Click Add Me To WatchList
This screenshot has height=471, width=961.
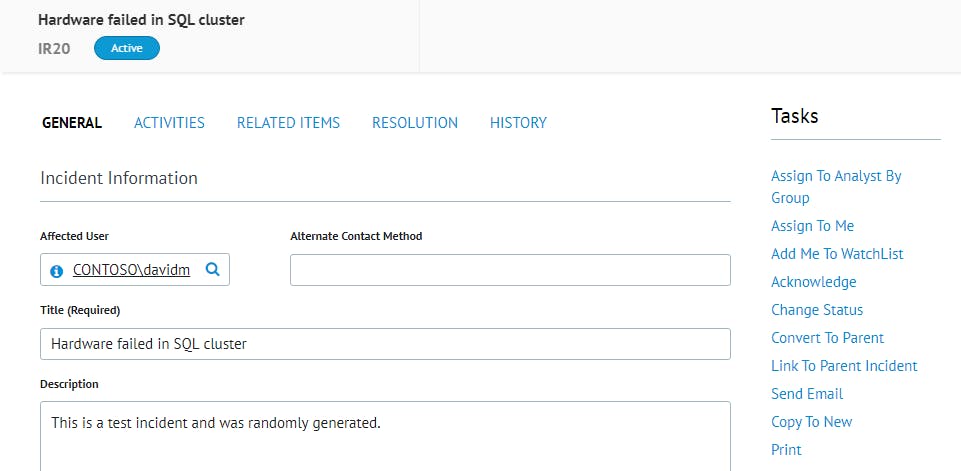click(837, 254)
